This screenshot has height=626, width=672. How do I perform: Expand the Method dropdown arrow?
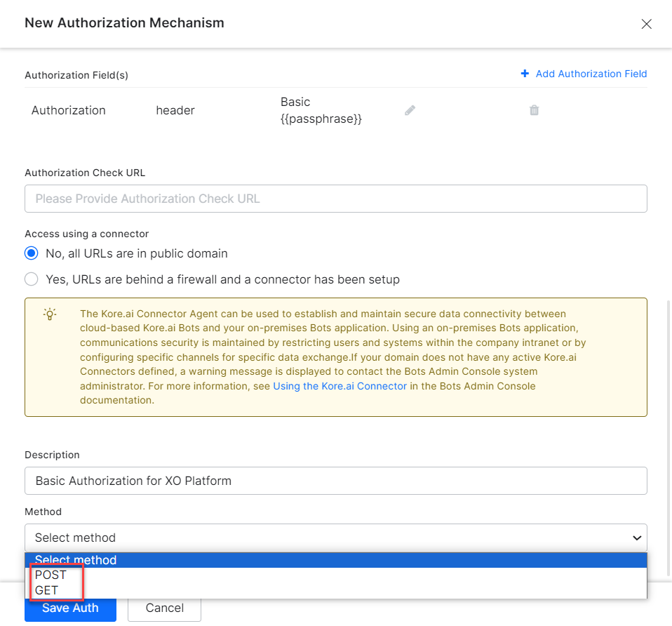[x=636, y=538]
